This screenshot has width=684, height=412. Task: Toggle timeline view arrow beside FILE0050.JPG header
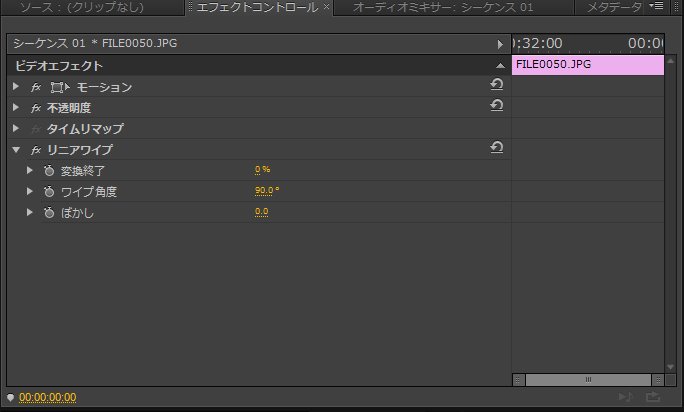(500, 44)
